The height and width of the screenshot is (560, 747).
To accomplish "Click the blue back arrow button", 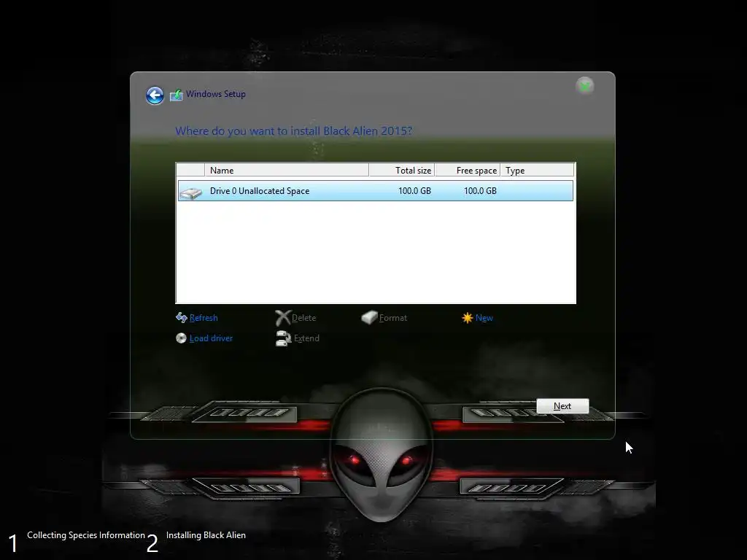I will pyautogui.click(x=155, y=96).
